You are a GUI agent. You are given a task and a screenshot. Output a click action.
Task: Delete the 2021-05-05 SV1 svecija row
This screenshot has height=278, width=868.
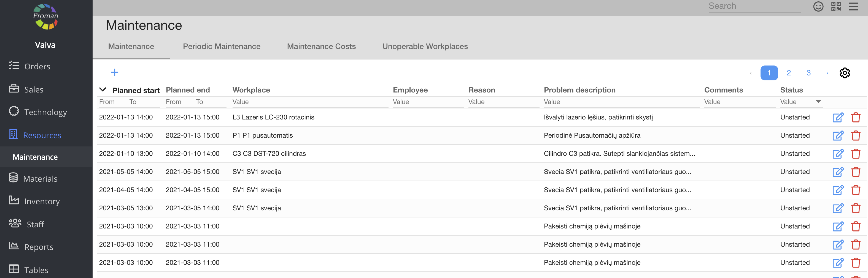(x=856, y=172)
